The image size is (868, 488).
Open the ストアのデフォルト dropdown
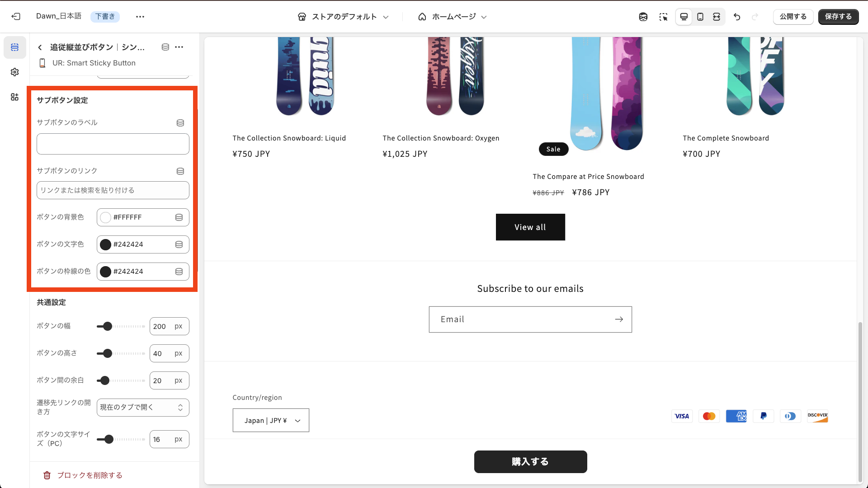(x=344, y=16)
